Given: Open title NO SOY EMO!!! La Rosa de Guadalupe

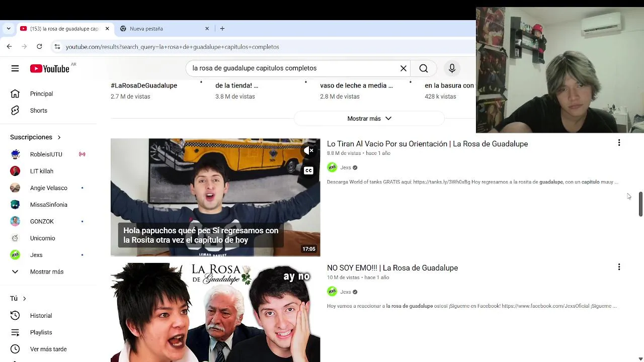Looking at the screenshot, I should point(392,268).
